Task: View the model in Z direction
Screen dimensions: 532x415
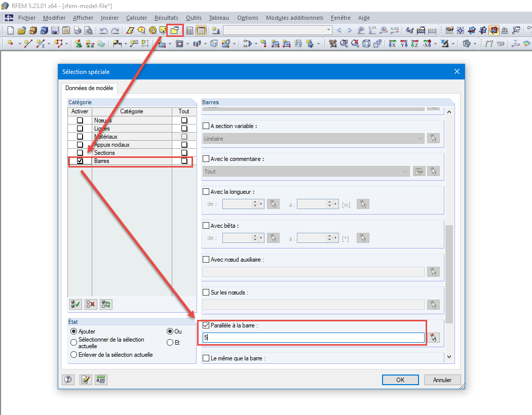Action: pyautogui.click(x=414, y=44)
